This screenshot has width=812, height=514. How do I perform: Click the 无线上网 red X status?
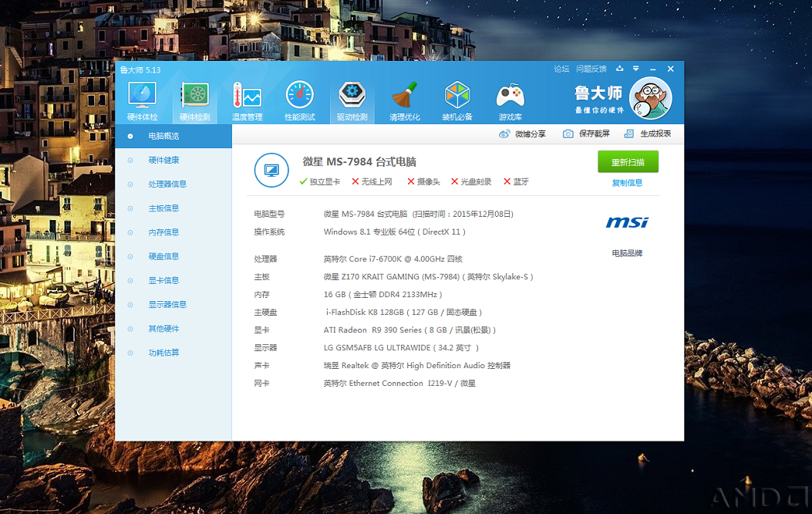tap(372, 181)
